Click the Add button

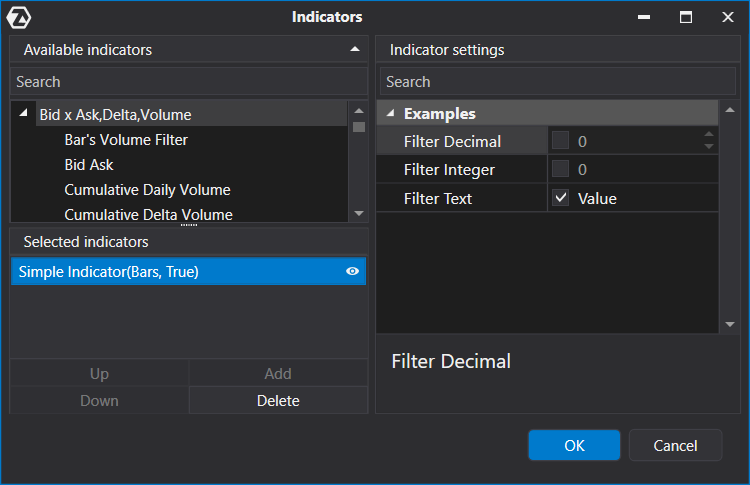tap(278, 373)
